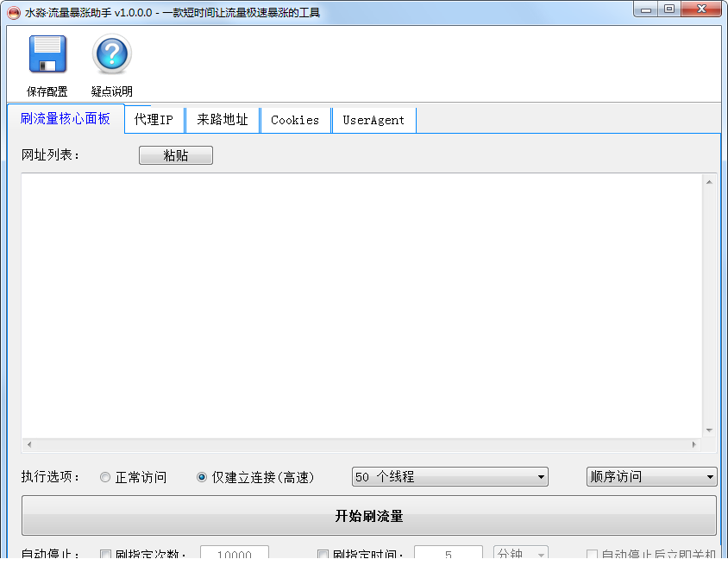Tick the 刷指定时间 checkbox
This screenshot has height=578, width=728.
[323, 555]
